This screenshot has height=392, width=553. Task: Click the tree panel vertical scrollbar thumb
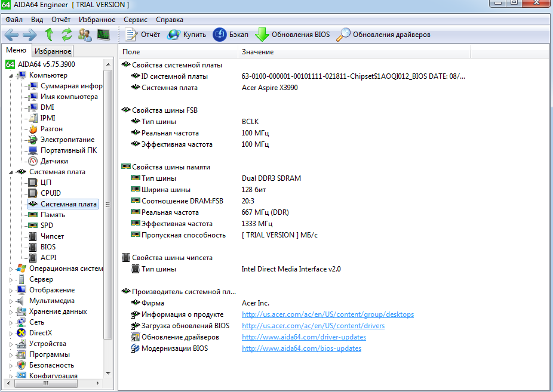108,204
